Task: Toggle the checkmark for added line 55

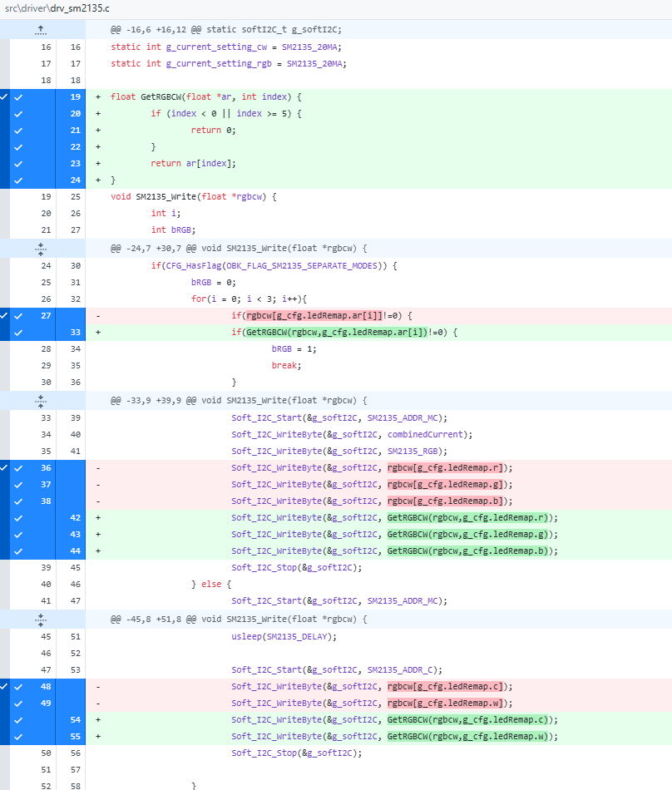Action: click(x=18, y=737)
